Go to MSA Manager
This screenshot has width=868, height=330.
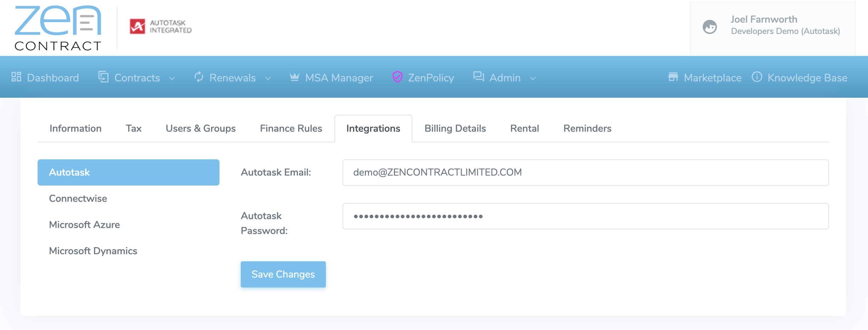tap(331, 78)
